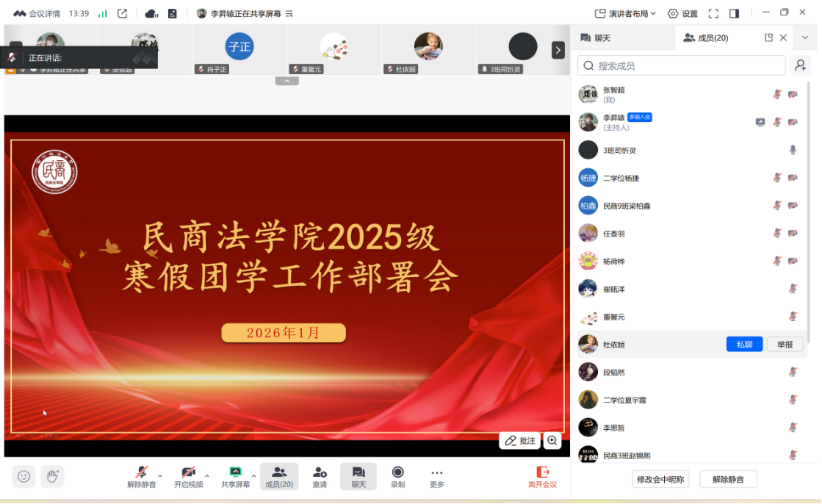Click the 邀请 invite icon
Viewport: 822px width, 504px height.
(x=320, y=476)
